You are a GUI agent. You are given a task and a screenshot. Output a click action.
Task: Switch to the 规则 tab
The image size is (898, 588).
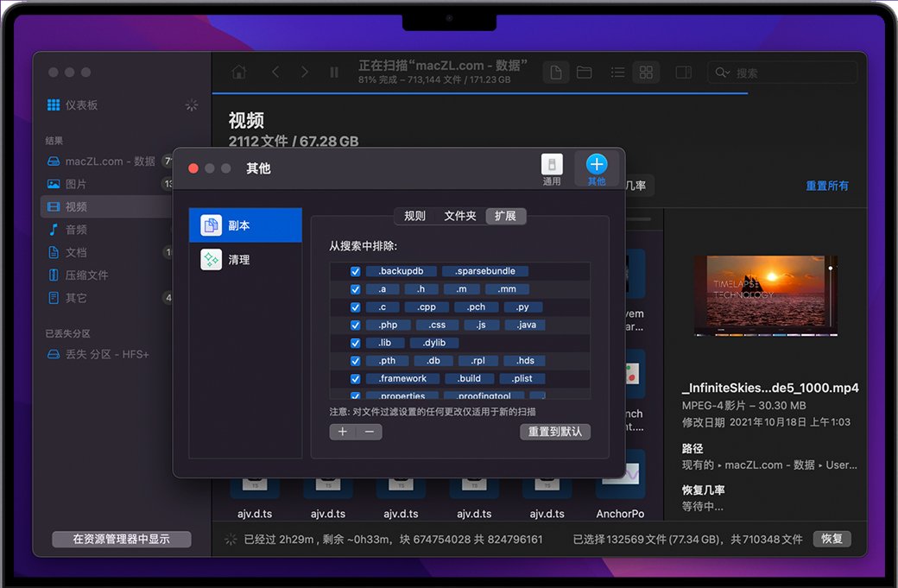point(414,216)
